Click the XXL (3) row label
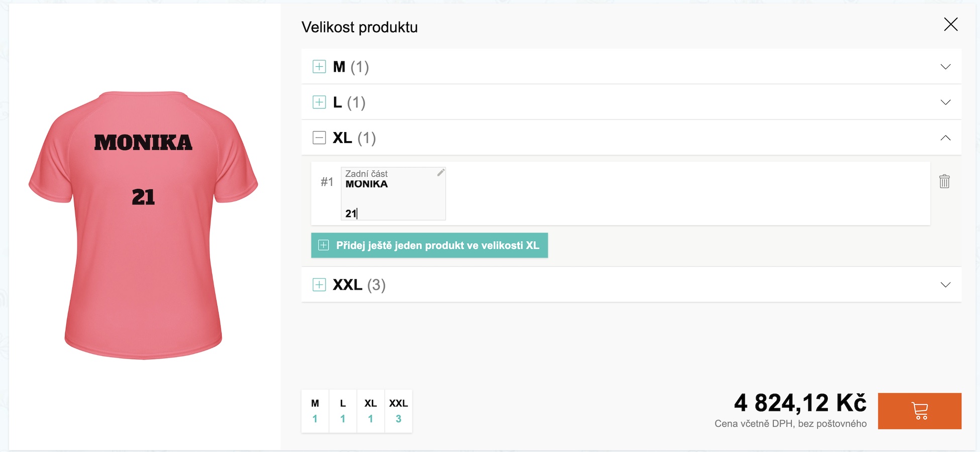Viewport: 980px width, 452px height. tap(359, 285)
